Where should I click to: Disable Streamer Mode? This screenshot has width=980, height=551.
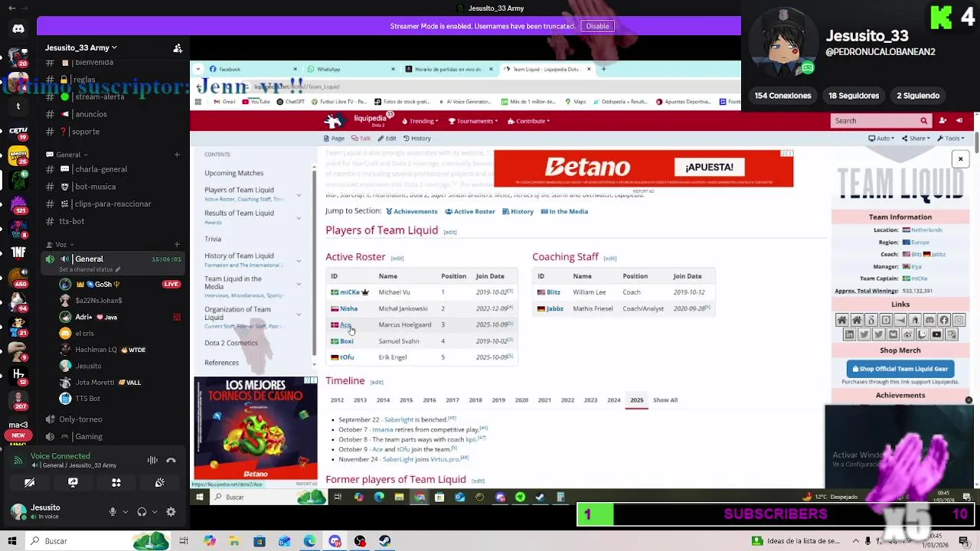[597, 26]
